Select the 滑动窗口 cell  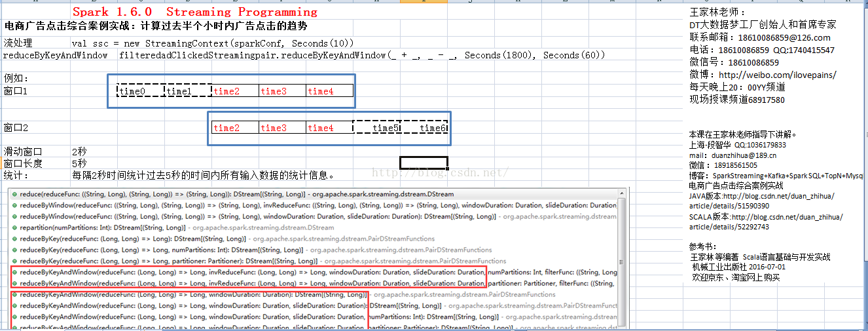click(x=22, y=151)
